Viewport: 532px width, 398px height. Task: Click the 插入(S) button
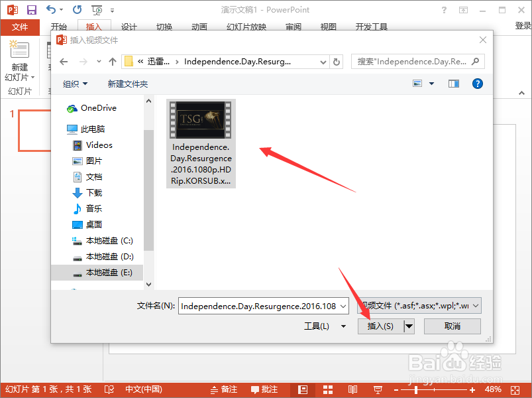(381, 326)
